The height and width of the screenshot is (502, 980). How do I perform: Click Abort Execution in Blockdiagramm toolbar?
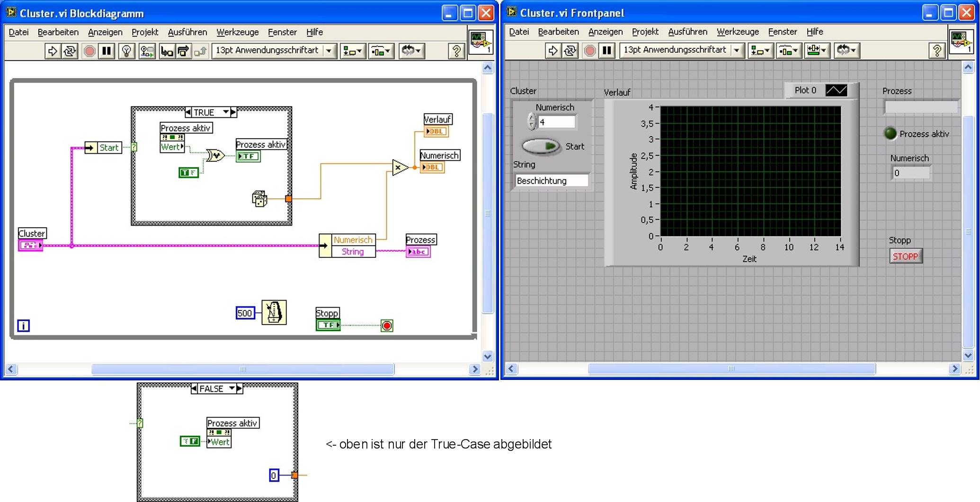pos(89,51)
